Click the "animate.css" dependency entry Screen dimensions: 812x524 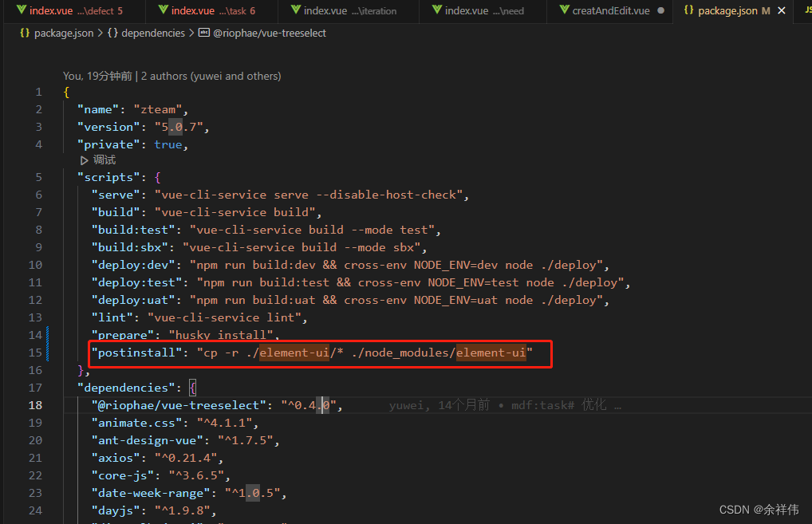[175, 423]
